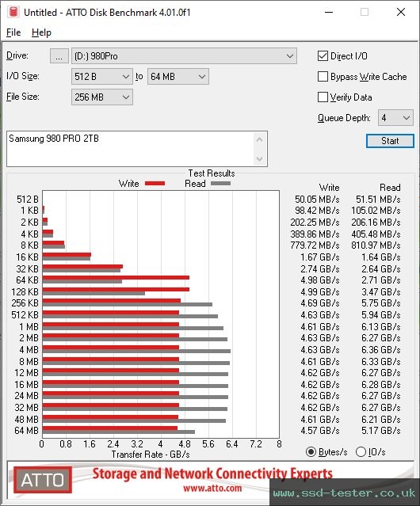Click the 50.05 MB/s write value

317,199
